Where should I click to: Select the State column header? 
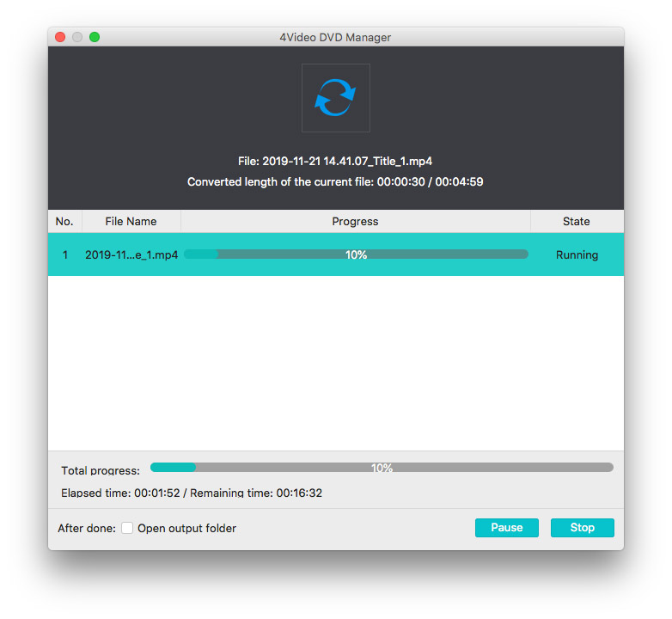pos(576,221)
